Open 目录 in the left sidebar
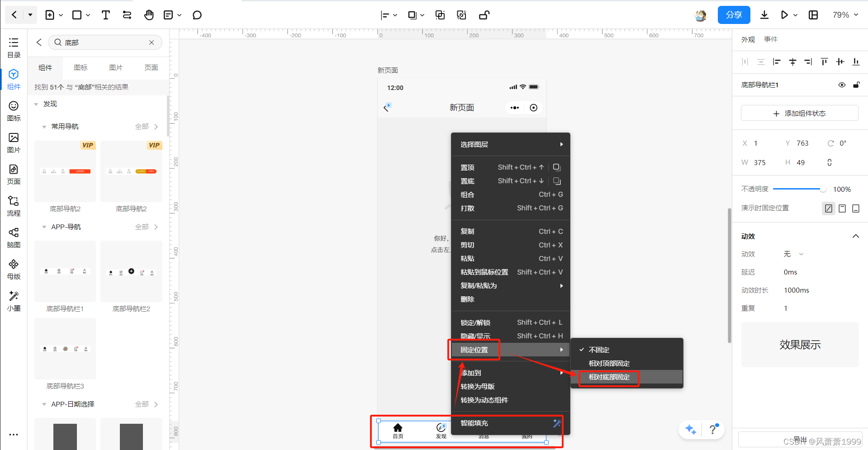868x450 pixels. point(14,48)
